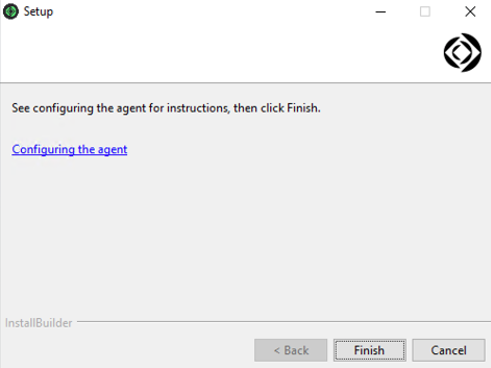This screenshot has width=491, height=368.
Task: Click the black diamond logo in header
Action: [462, 52]
